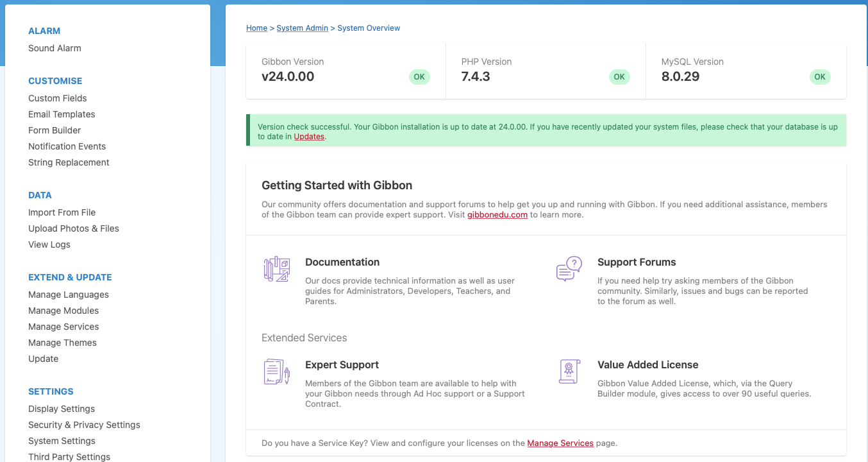This screenshot has width=868, height=462.
Task: Open Manage Themes sidebar item
Action: 62,343
